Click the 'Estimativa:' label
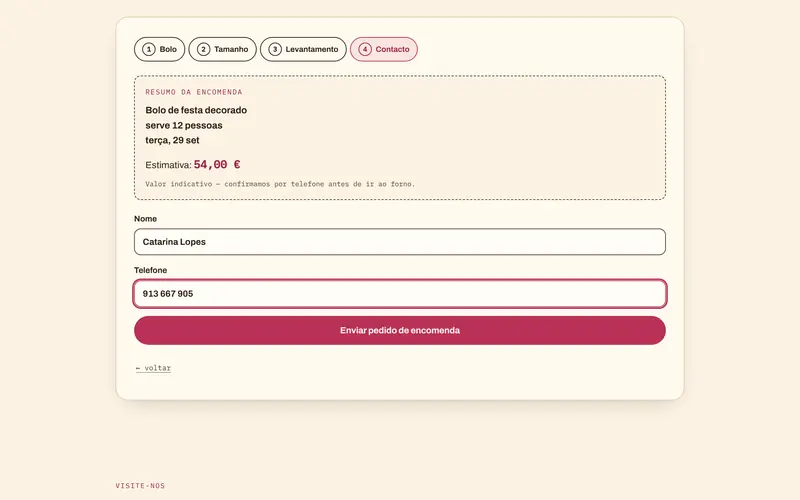 click(168, 165)
